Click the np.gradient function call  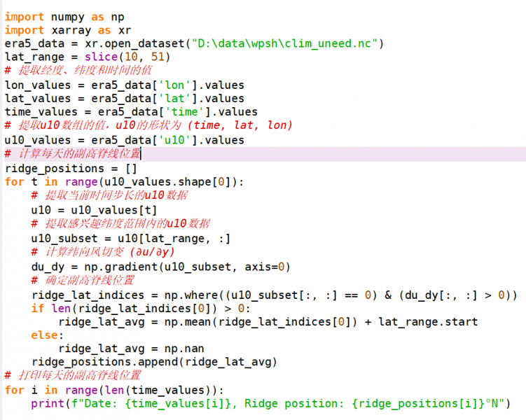coord(118,267)
